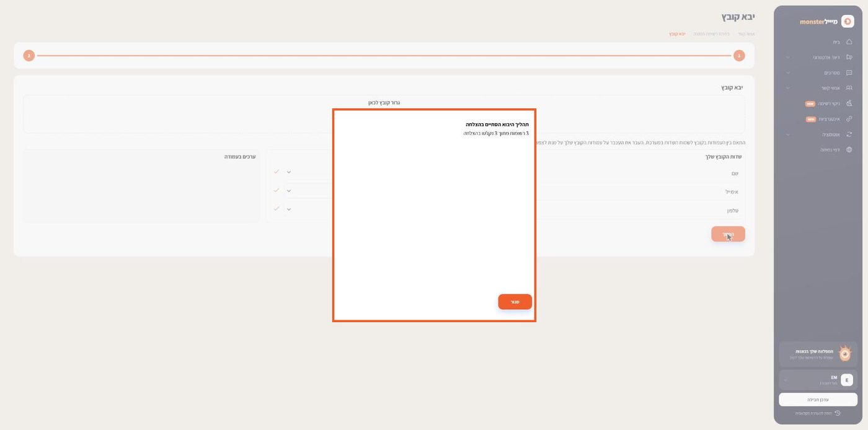Click the checkmark icon in the אימייל row

point(277,190)
